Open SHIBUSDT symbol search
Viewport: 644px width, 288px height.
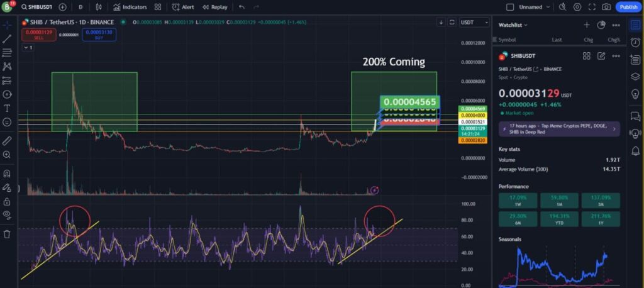[x=36, y=7]
